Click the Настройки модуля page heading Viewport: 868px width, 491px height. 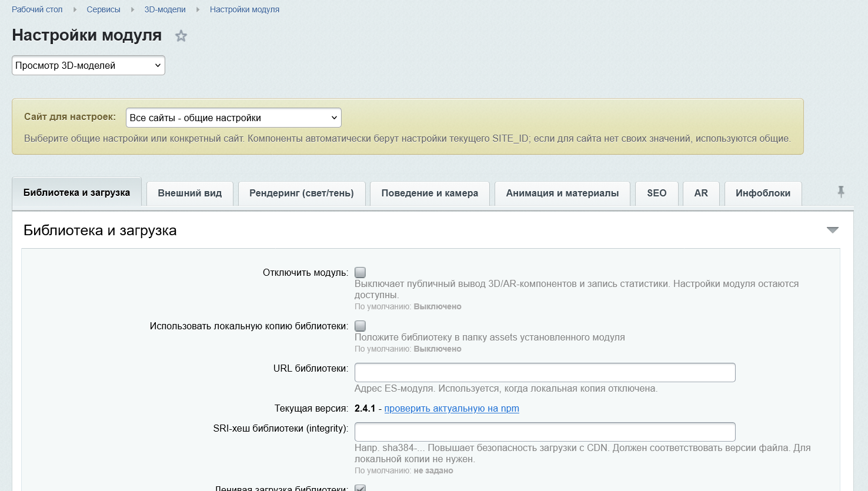[x=87, y=35]
